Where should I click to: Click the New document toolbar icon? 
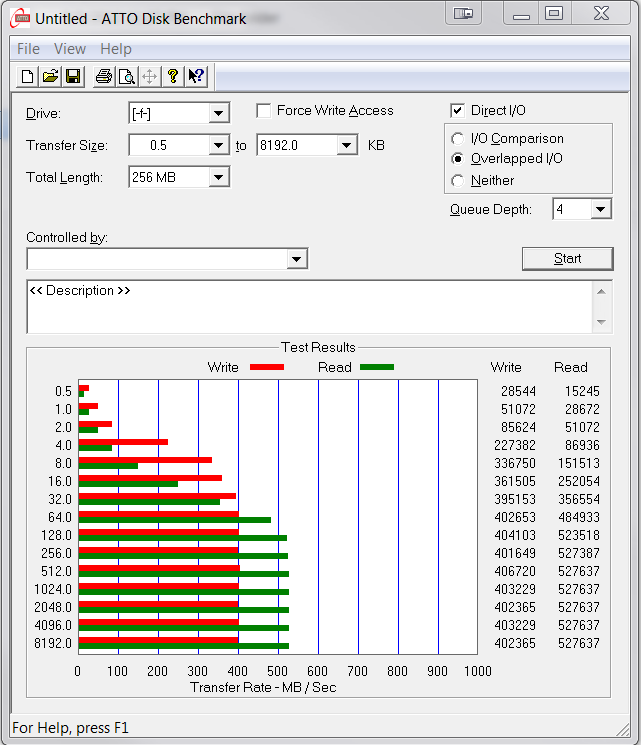[x=28, y=76]
